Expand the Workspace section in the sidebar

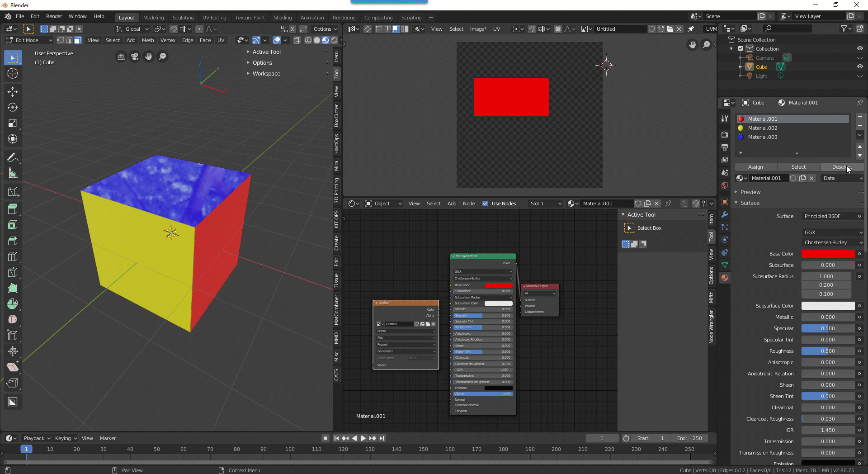[266, 74]
